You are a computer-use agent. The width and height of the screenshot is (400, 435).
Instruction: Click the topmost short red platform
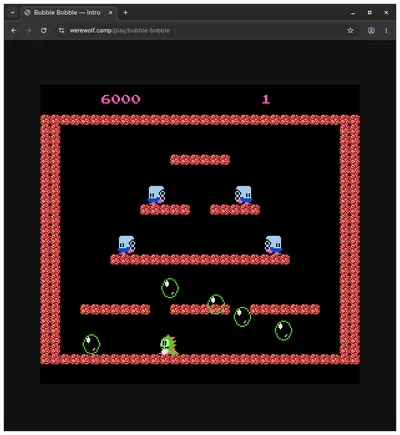(200, 160)
